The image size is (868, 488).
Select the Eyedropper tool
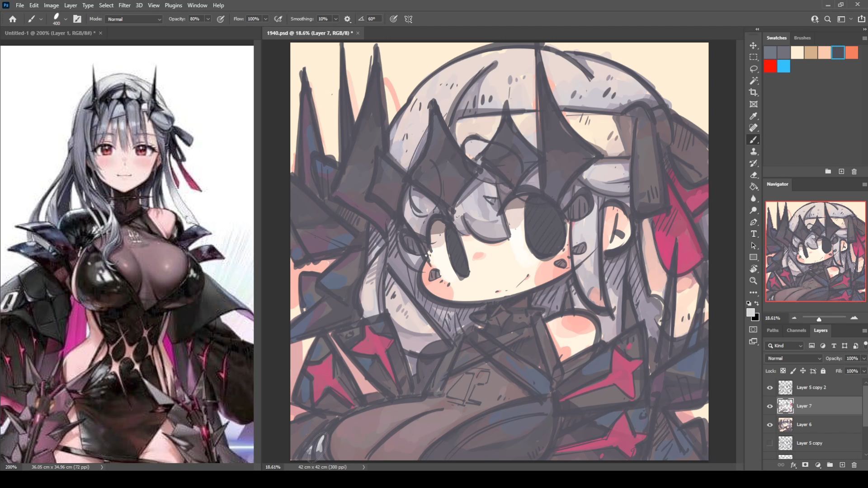(753, 116)
